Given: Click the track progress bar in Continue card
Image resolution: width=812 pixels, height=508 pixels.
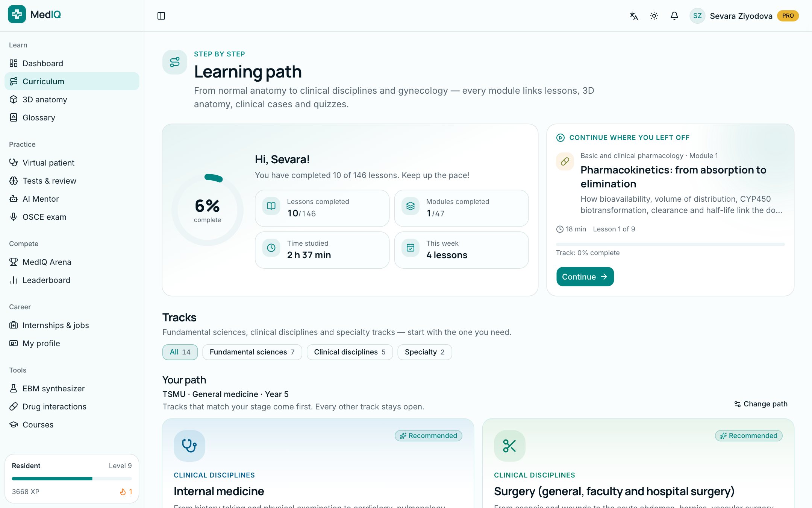Looking at the screenshot, I should coord(670,245).
